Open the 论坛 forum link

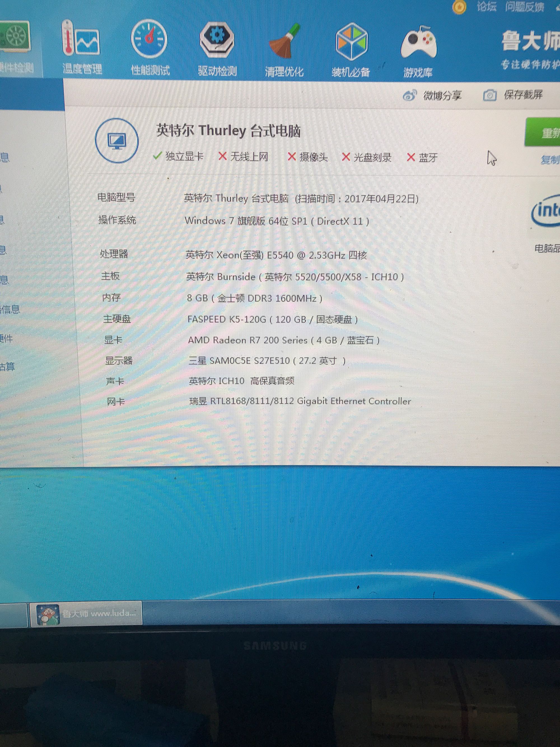[486, 6]
